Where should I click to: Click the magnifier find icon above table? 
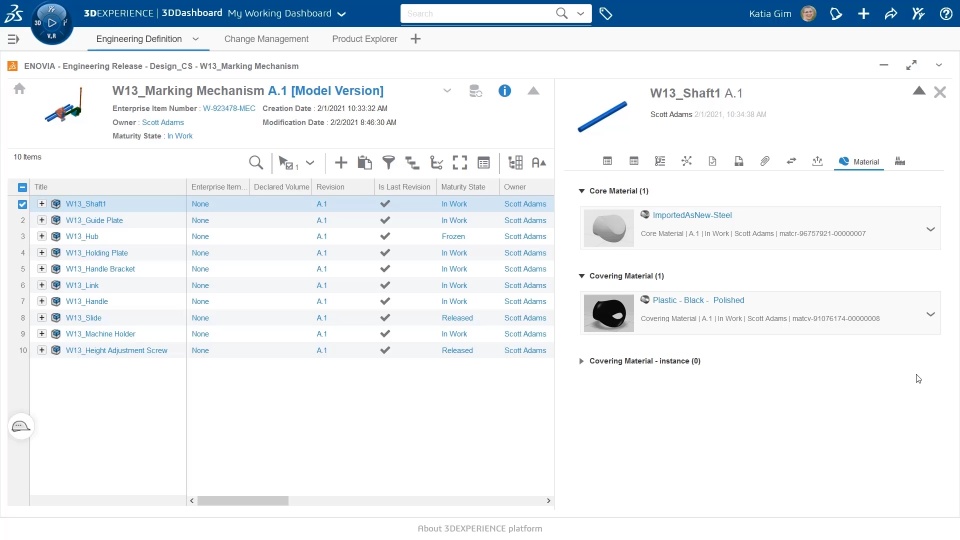point(256,162)
